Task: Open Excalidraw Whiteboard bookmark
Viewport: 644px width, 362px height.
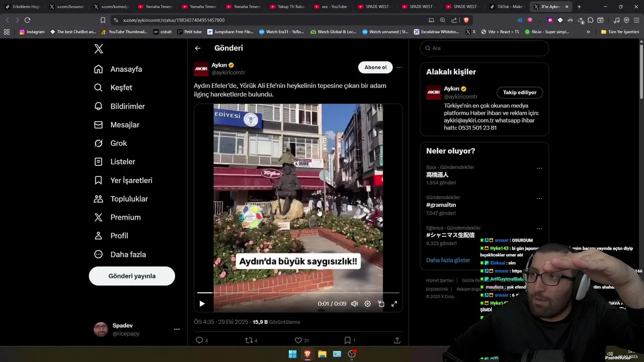Action: pos(436,32)
